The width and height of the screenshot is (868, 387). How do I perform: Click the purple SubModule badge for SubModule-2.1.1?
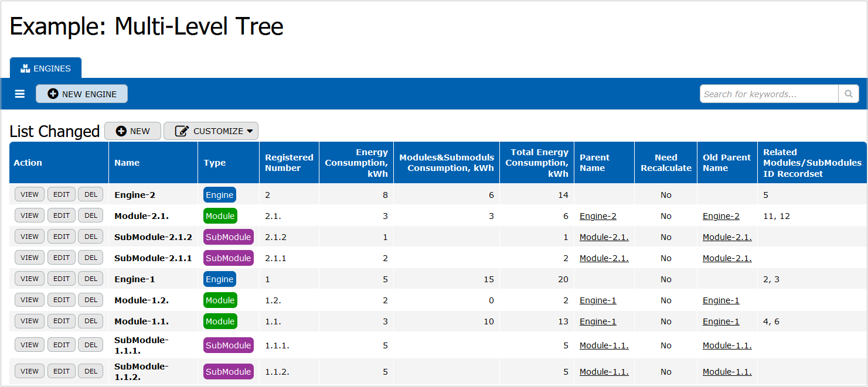click(228, 258)
